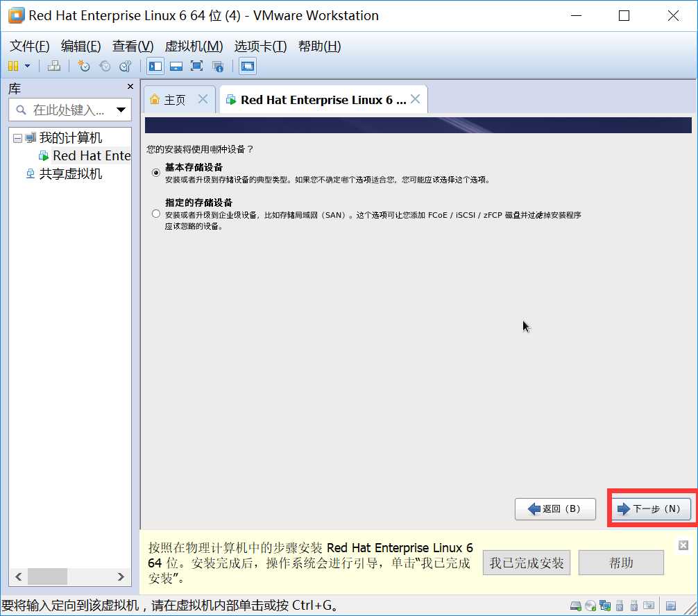This screenshot has height=616, width=698.
Task: Select 我的计算机 in the library tree
Action: (x=70, y=138)
